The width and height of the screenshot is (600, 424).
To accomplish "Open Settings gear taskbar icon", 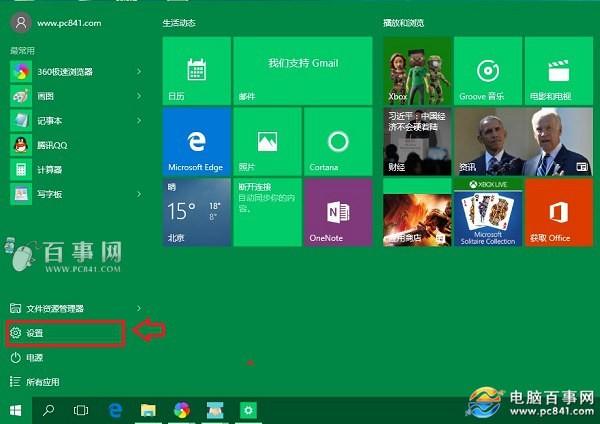I will pyautogui.click(x=248, y=411).
